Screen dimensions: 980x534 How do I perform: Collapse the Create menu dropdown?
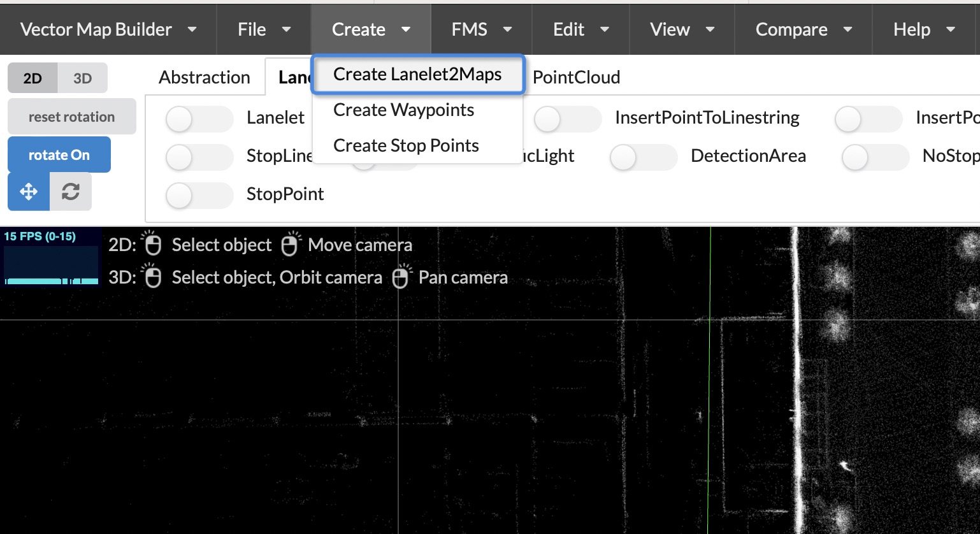pyautogui.click(x=371, y=29)
